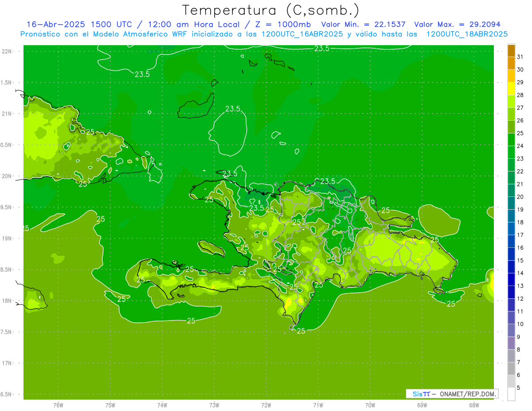Click the "69W" longitude axis label
The height and width of the screenshot is (411, 532).
click(422, 405)
